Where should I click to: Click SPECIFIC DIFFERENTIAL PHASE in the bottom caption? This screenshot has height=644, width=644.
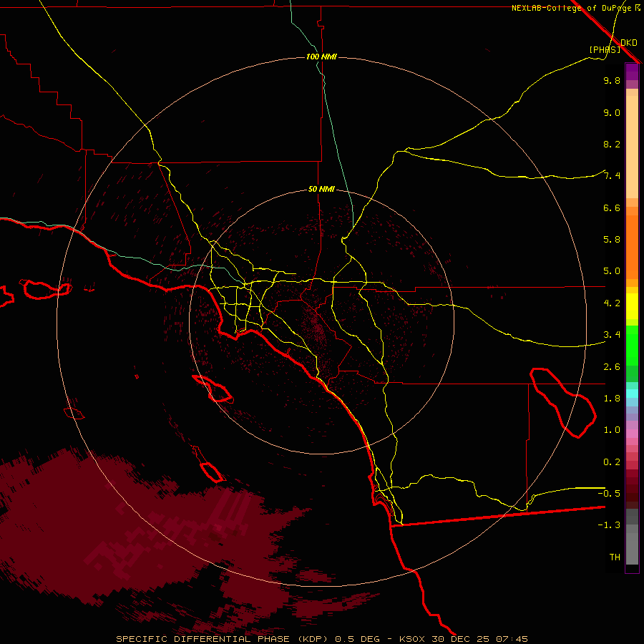(203, 639)
